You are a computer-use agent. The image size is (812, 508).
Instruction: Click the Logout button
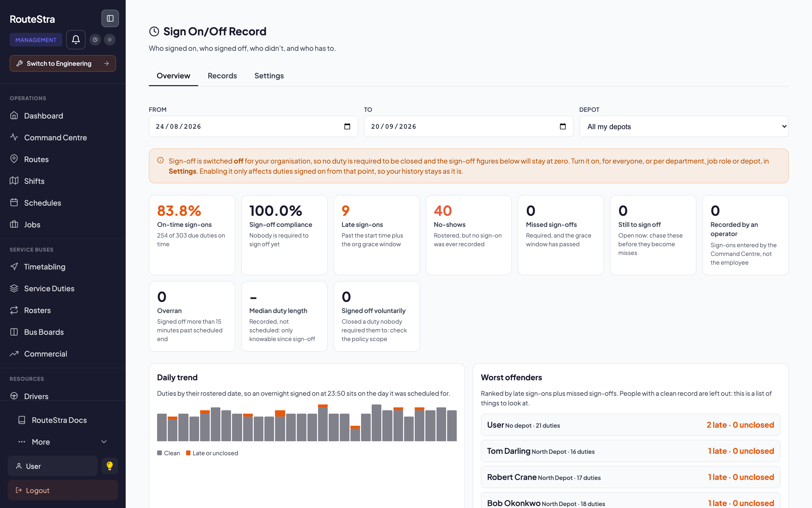click(63, 490)
